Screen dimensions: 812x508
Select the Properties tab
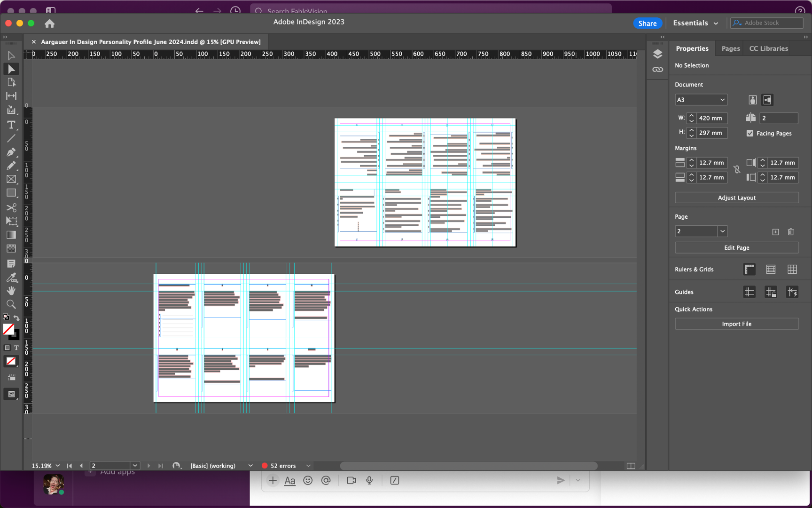click(x=692, y=48)
